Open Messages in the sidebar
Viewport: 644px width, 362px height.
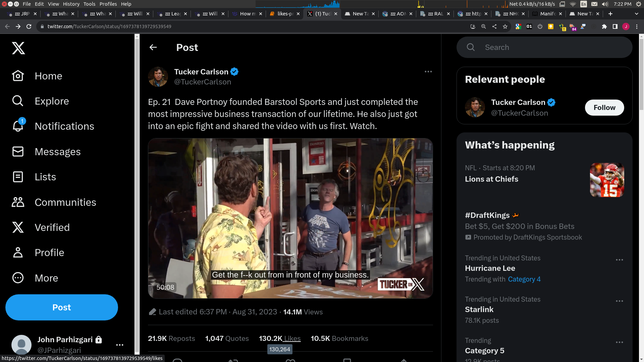[46, 152]
